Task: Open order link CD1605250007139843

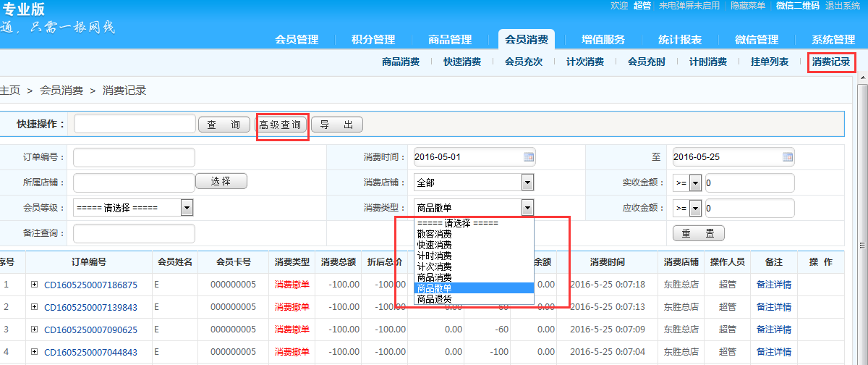Action: pyautogui.click(x=90, y=307)
